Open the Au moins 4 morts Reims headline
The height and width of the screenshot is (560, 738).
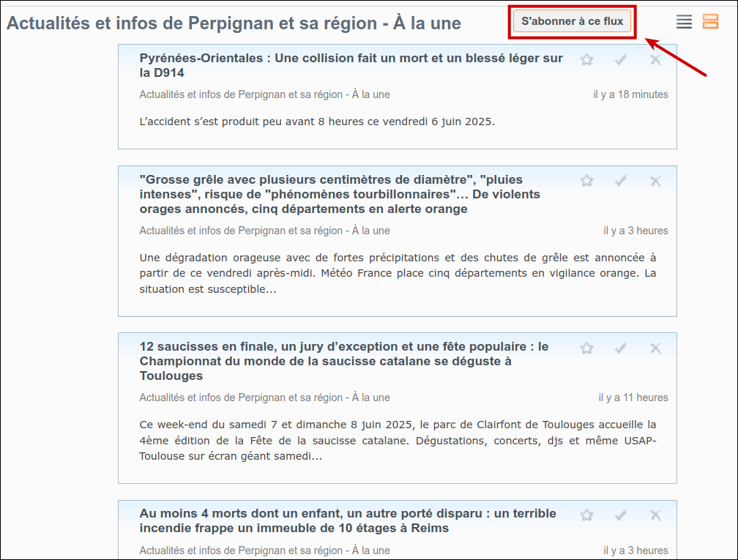coord(348,520)
